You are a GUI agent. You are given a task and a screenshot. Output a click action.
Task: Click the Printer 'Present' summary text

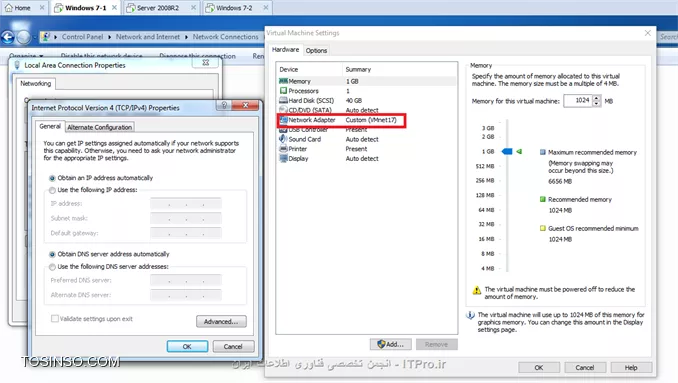pyautogui.click(x=356, y=149)
